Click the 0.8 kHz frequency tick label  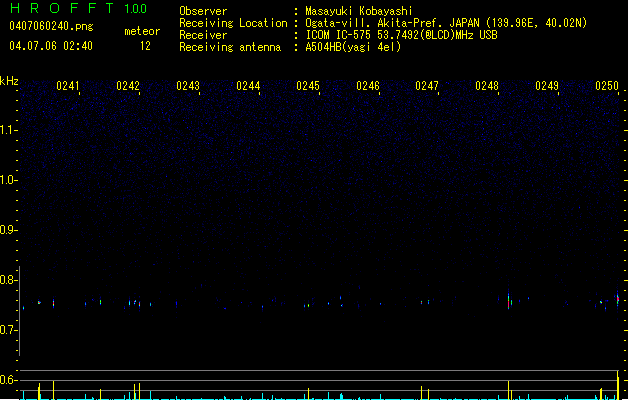coord(8,280)
